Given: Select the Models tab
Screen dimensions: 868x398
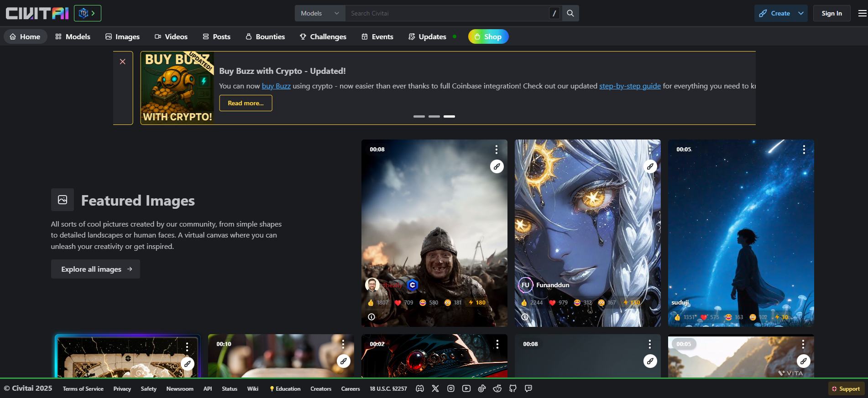Looking at the screenshot, I should [x=73, y=36].
